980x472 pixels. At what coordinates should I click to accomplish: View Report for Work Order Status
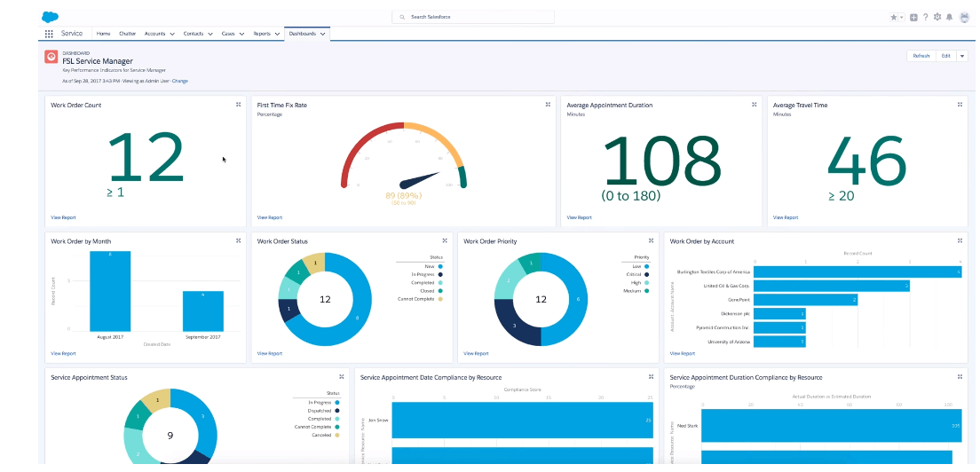click(x=269, y=353)
